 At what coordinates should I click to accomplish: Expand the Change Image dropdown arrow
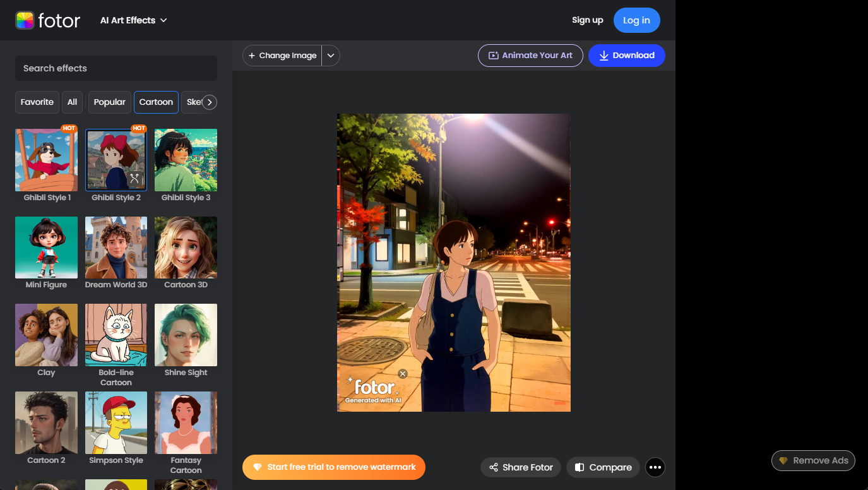[x=331, y=56]
